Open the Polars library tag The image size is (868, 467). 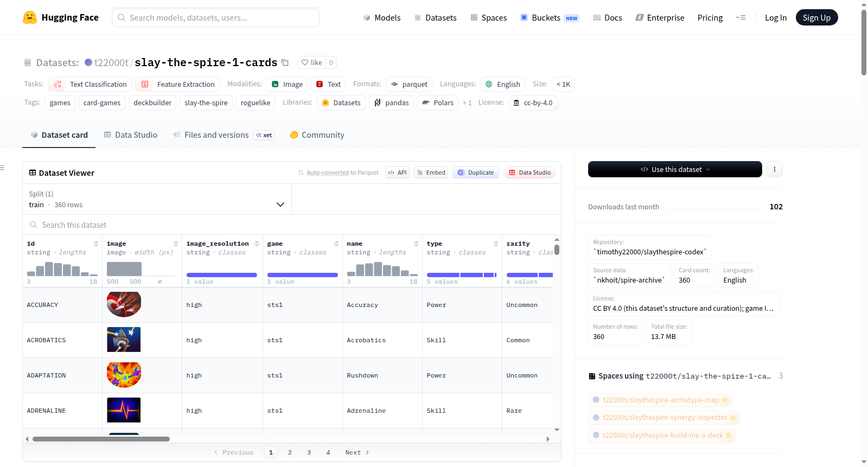click(x=438, y=103)
